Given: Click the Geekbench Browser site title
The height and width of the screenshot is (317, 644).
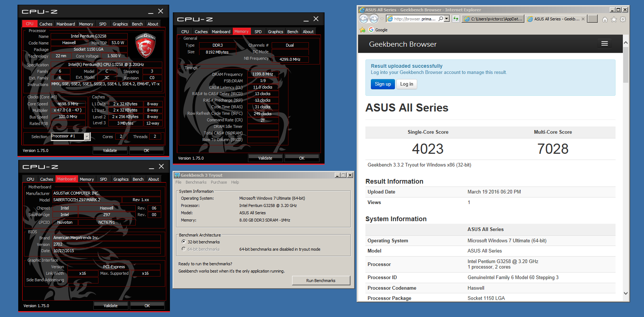Looking at the screenshot, I should click(x=403, y=44).
